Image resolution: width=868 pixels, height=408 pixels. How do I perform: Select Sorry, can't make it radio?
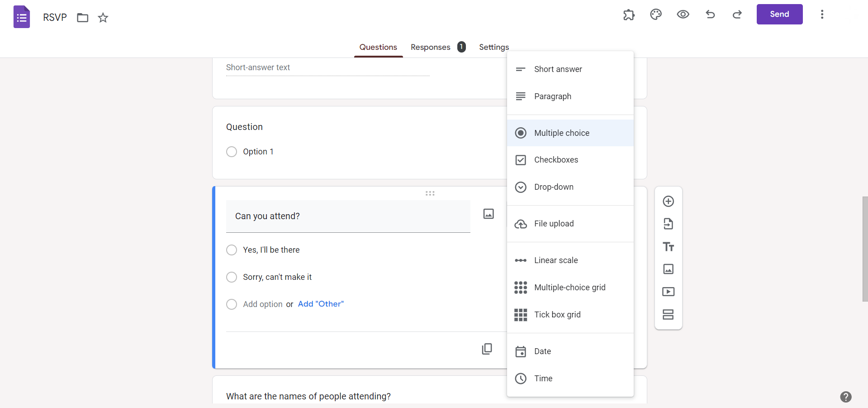[x=232, y=277]
